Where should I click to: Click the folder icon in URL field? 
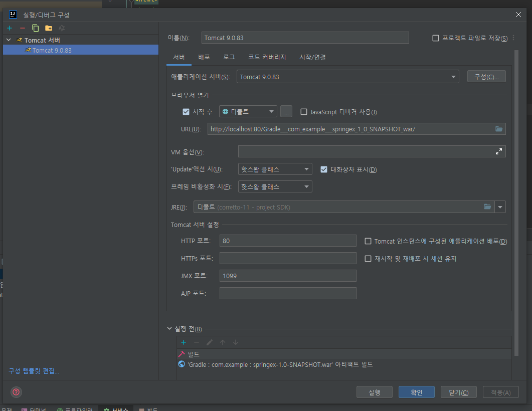coord(498,129)
